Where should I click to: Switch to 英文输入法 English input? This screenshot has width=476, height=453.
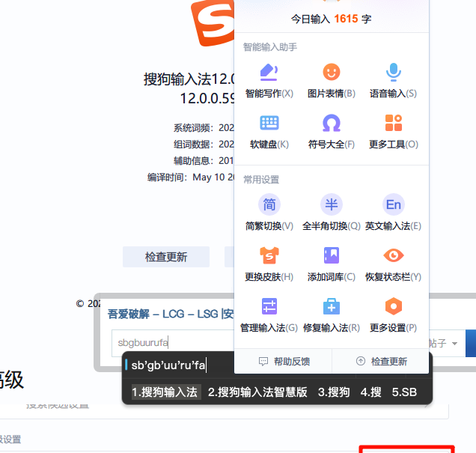[x=393, y=213]
